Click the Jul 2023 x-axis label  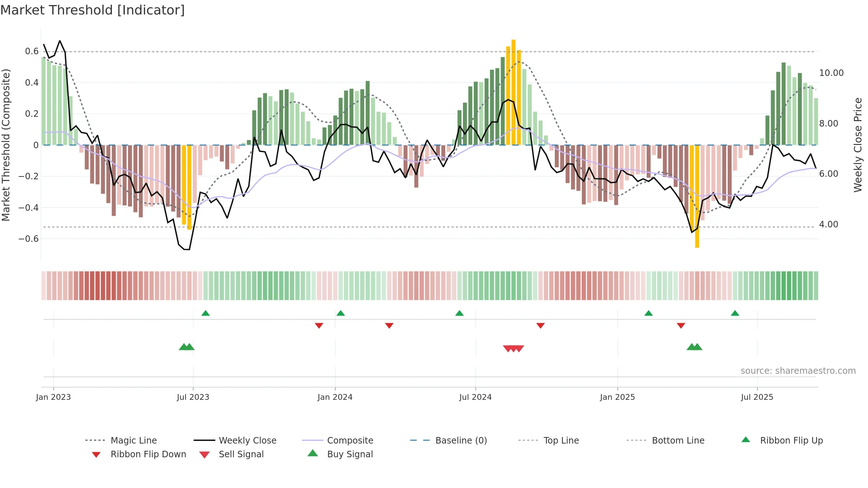(x=193, y=397)
